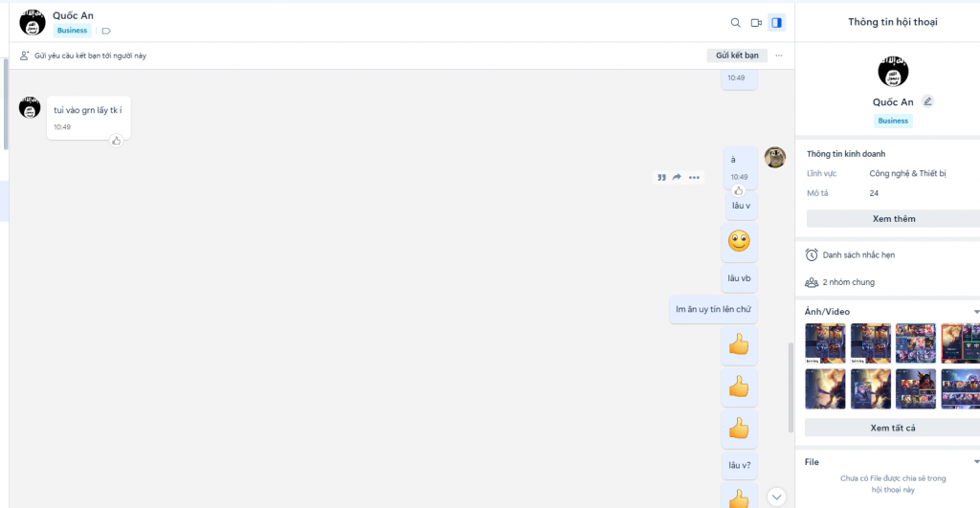980x508 pixels.
Task: Open Danh sách nhắc hẹn
Action: pos(858,255)
